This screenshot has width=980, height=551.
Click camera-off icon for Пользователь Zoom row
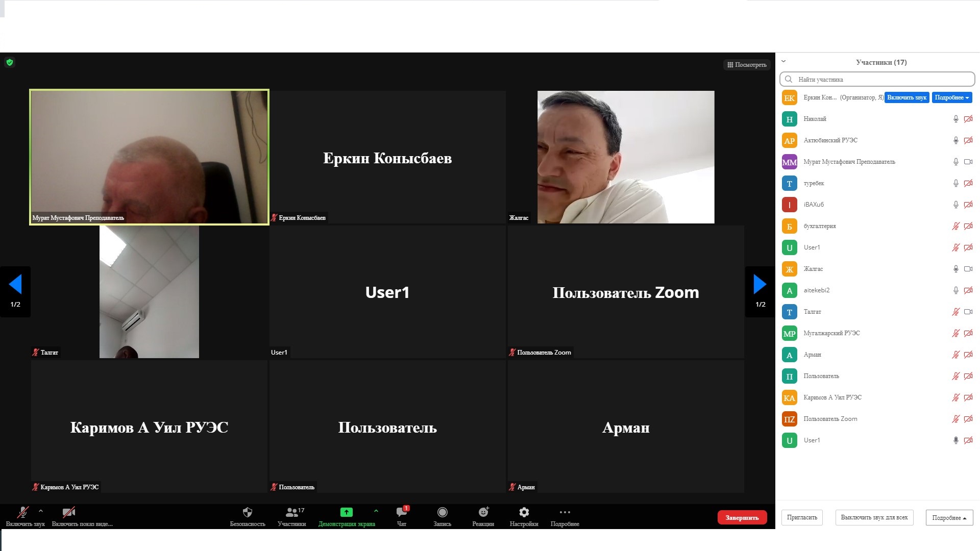(968, 419)
